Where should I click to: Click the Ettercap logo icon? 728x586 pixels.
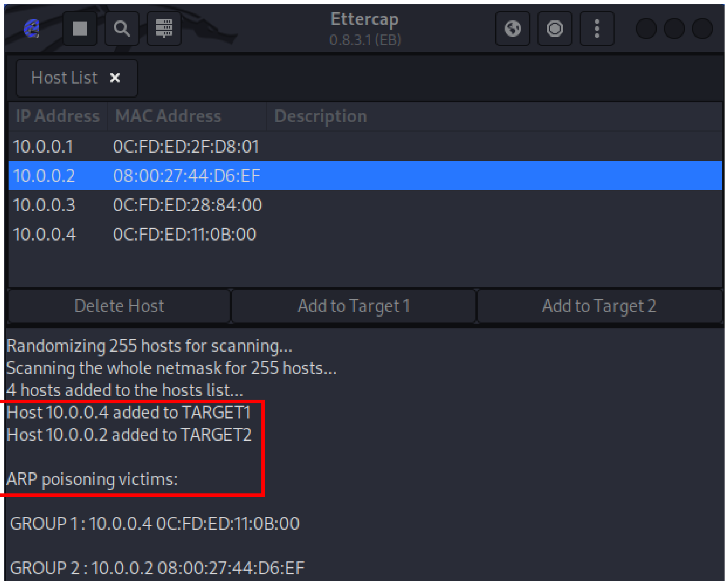[x=32, y=28]
